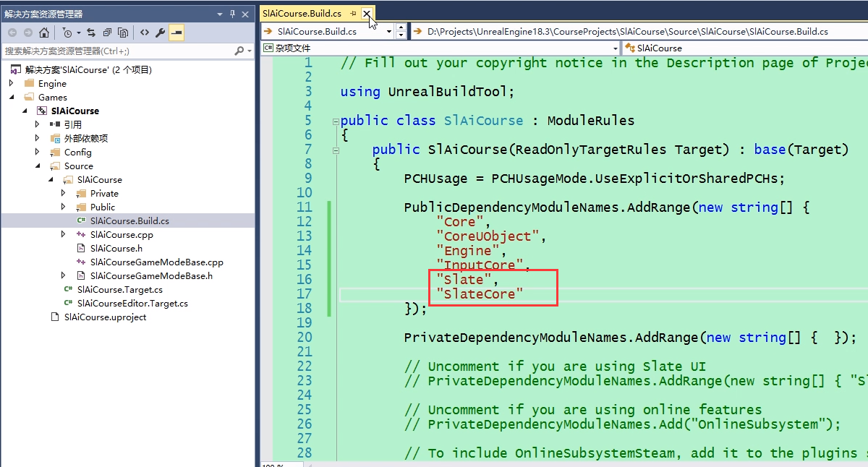868x467 pixels.
Task: Open the SlAiCourse class type dropdown
Action: [745, 48]
